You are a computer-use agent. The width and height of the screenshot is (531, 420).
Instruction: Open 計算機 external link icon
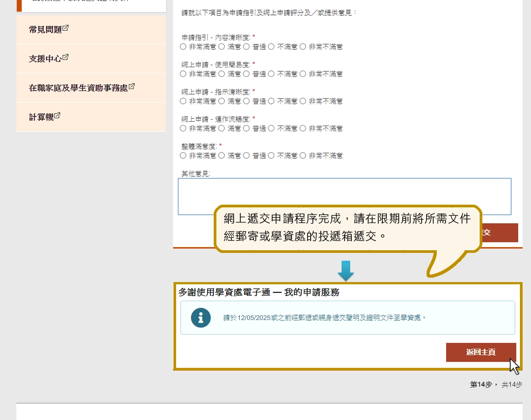coord(58,116)
